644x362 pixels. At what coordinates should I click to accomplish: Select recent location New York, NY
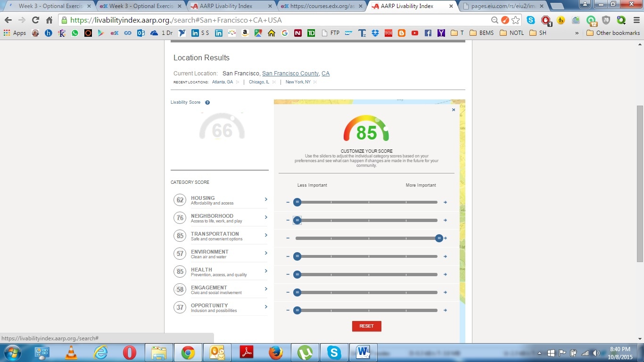point(298,82)
